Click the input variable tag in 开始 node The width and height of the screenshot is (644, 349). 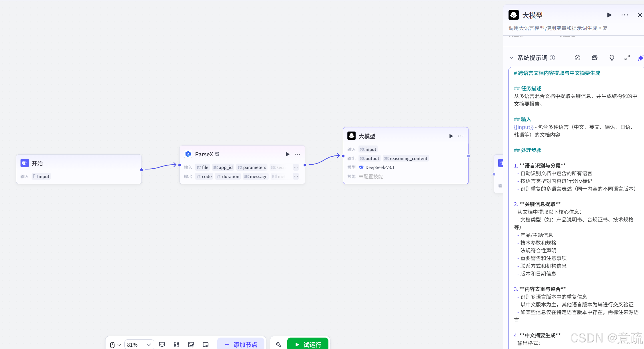pos(41,176)
